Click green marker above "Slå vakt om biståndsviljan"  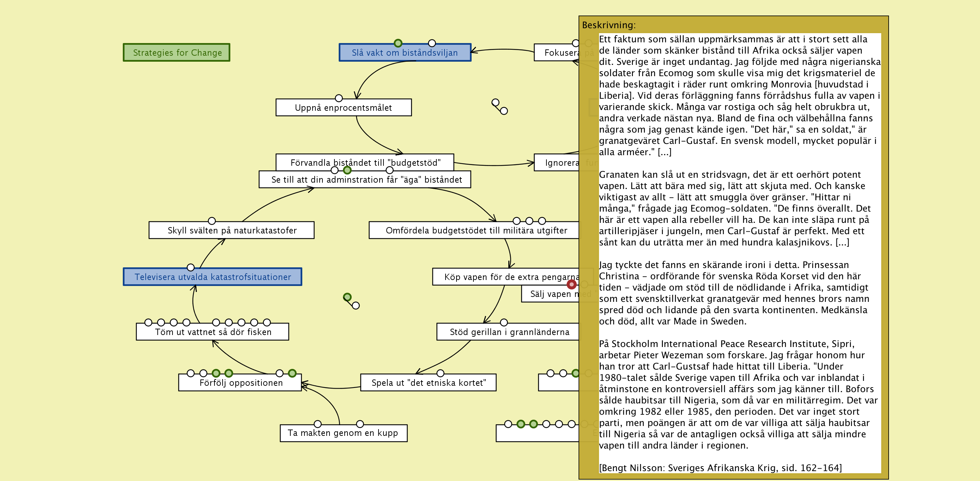(x=398, y=43)
